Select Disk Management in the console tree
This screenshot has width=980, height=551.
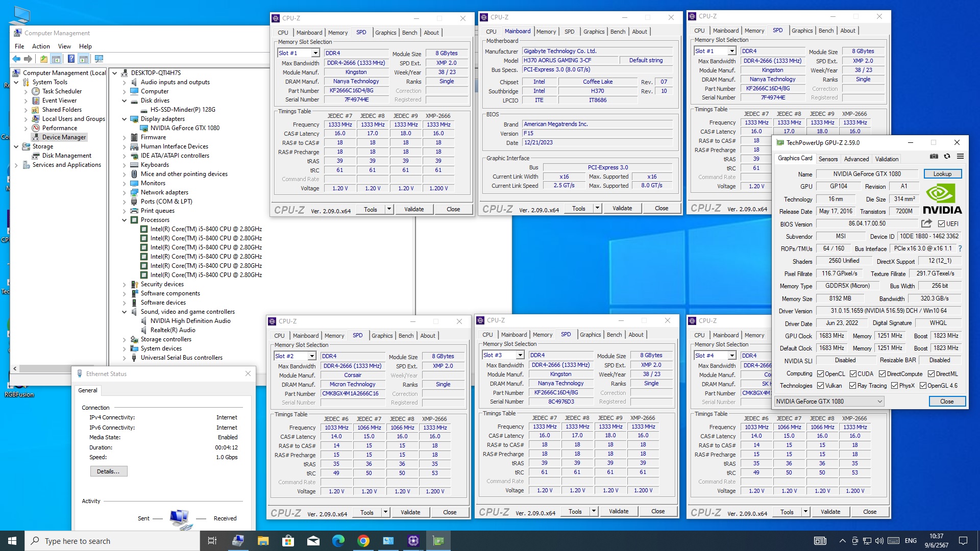pyautogui.click(x=66, y=156)
